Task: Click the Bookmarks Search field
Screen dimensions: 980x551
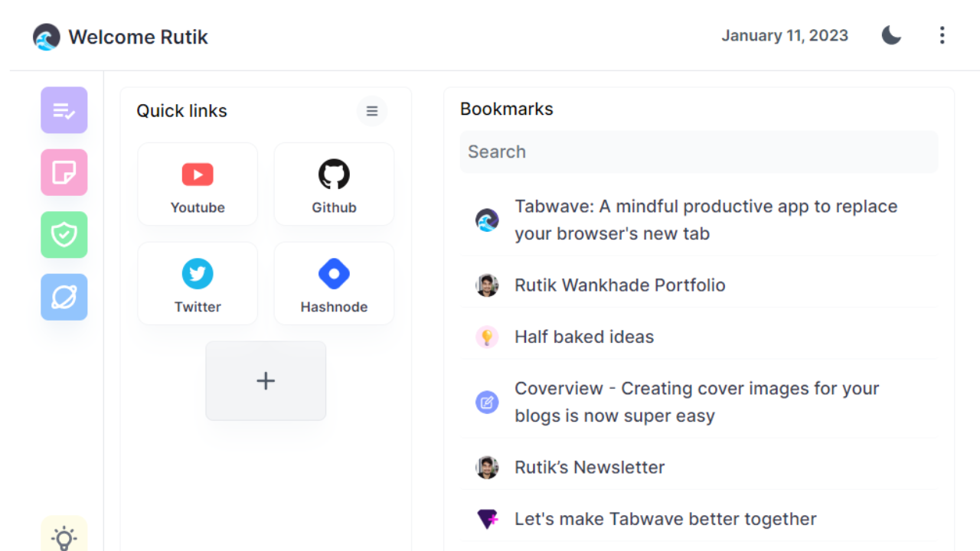Action: (x=699, y=152)
